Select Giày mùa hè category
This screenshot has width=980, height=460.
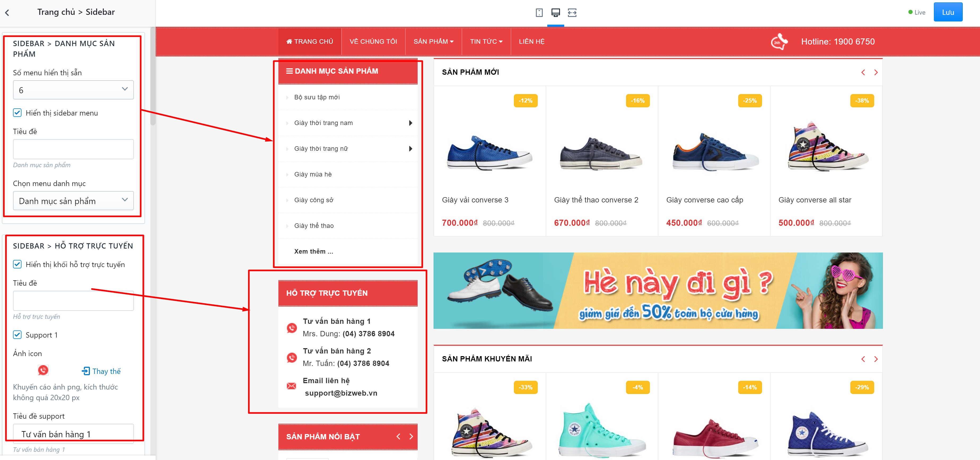coord(313,174)
